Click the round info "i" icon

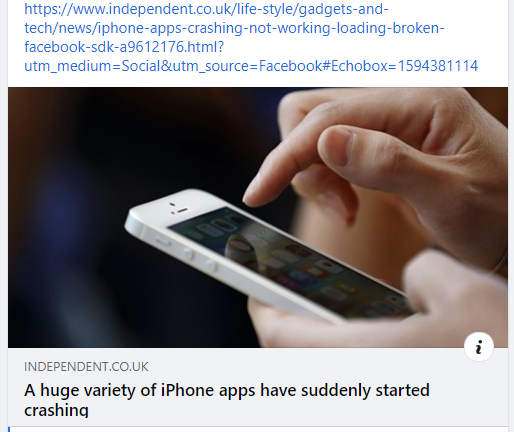click(x=479, y=347)
